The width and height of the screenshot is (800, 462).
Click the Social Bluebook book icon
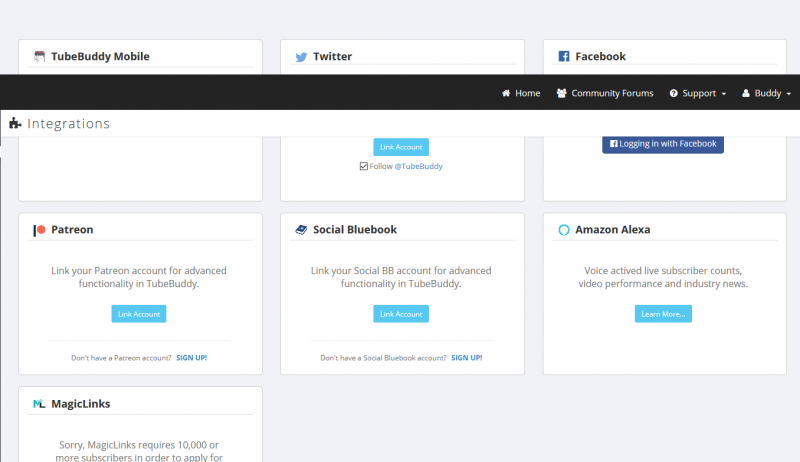(x=301, y=230)
